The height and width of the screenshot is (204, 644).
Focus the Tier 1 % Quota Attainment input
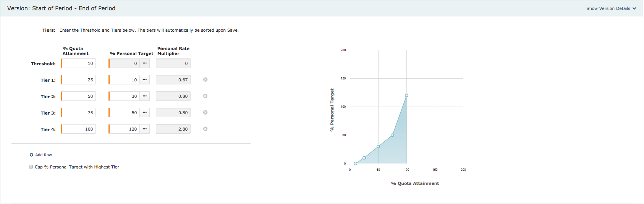point(79,80)
